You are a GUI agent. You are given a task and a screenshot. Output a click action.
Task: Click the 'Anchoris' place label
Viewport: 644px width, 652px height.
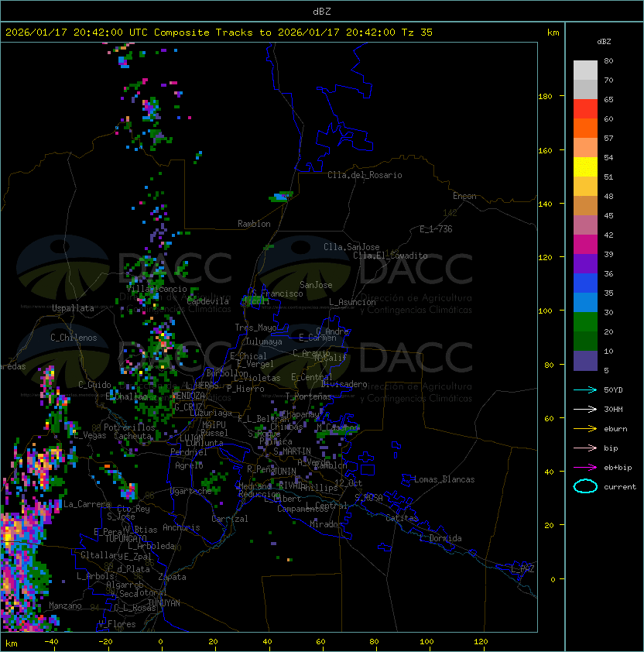point(181,527)
